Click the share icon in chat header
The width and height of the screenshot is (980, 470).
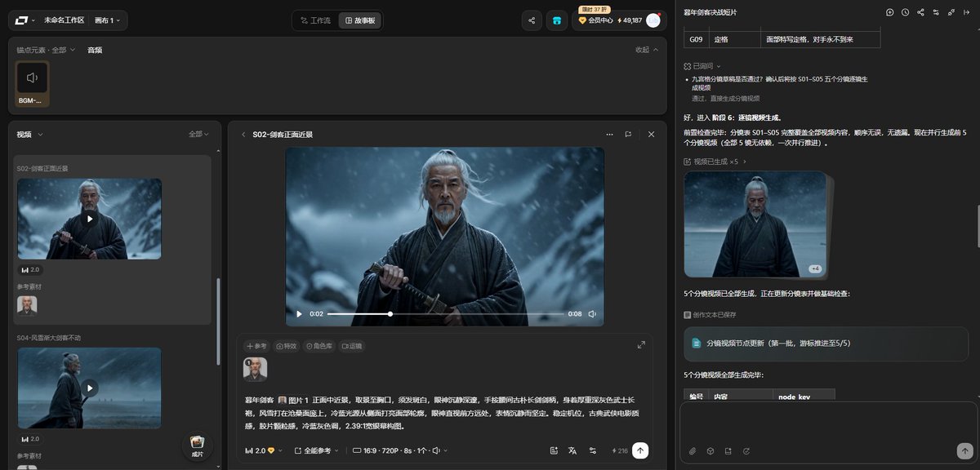coord(920,12)
